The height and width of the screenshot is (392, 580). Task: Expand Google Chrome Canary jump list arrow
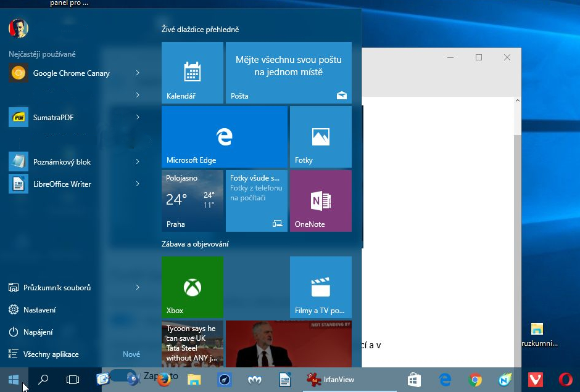[x=138, y=73]
